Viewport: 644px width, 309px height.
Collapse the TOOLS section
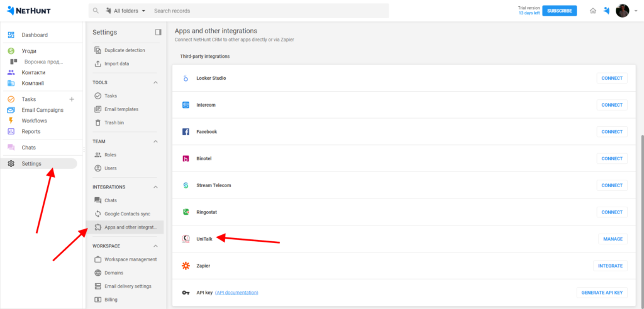coord(156,82)
